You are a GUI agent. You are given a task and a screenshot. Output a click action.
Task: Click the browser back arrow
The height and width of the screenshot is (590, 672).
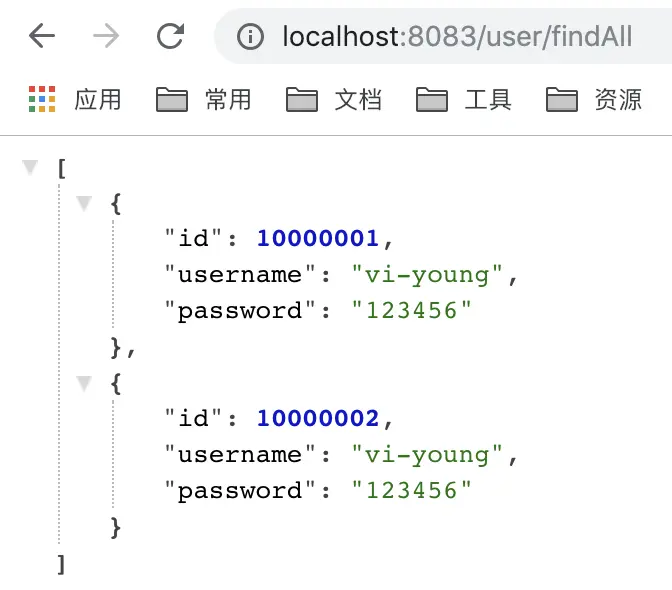pos(42,36)
